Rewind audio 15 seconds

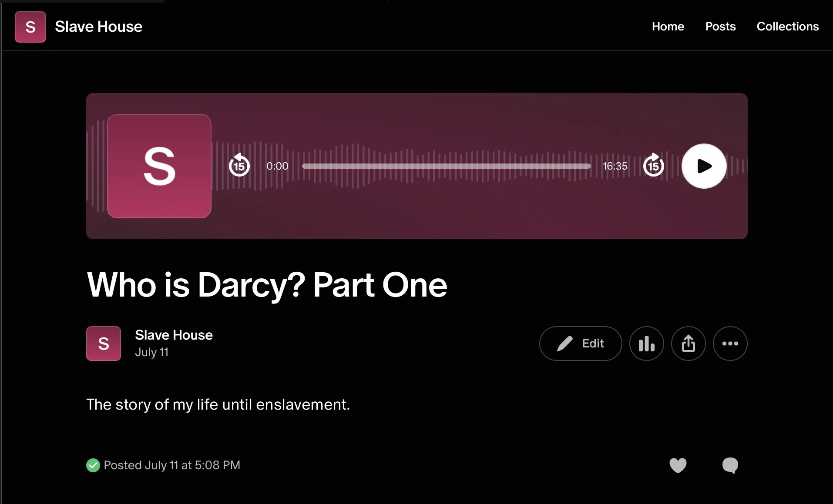pyautogui.click(x=239, y=165)
